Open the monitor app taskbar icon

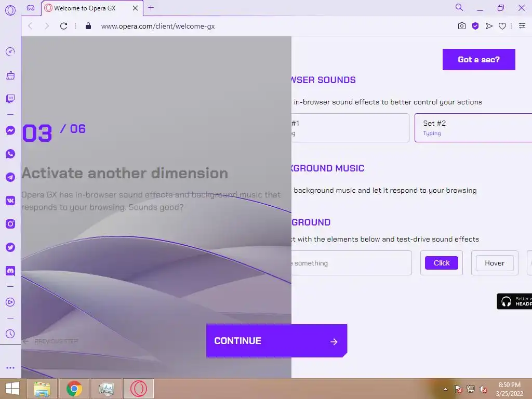[106, 389]
